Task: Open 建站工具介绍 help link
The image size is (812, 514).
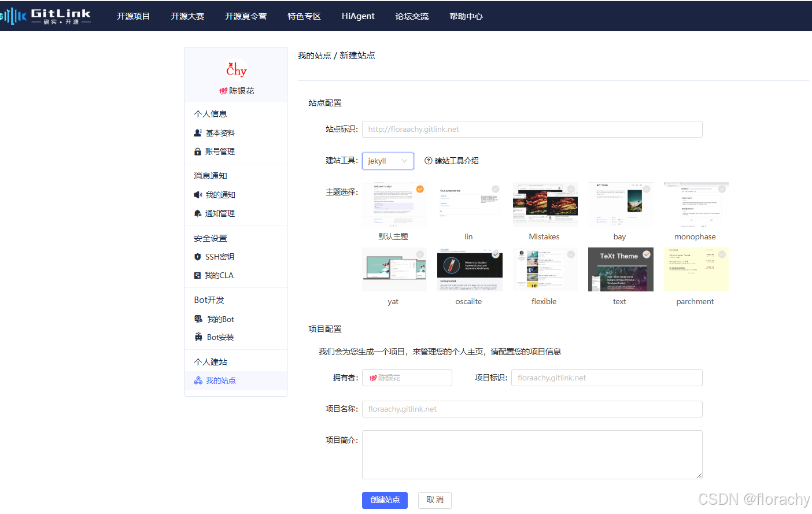Action: click(x=451, y=160)
